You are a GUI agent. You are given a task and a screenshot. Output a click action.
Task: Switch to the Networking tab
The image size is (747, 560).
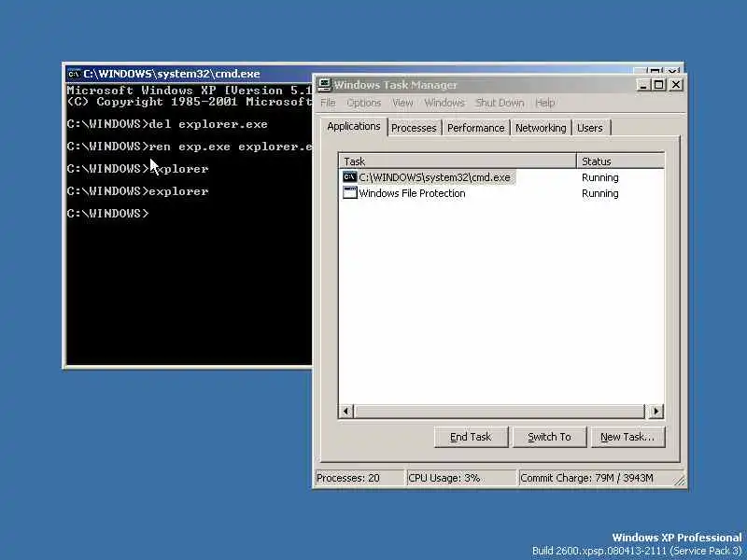[x=541, y=128]
